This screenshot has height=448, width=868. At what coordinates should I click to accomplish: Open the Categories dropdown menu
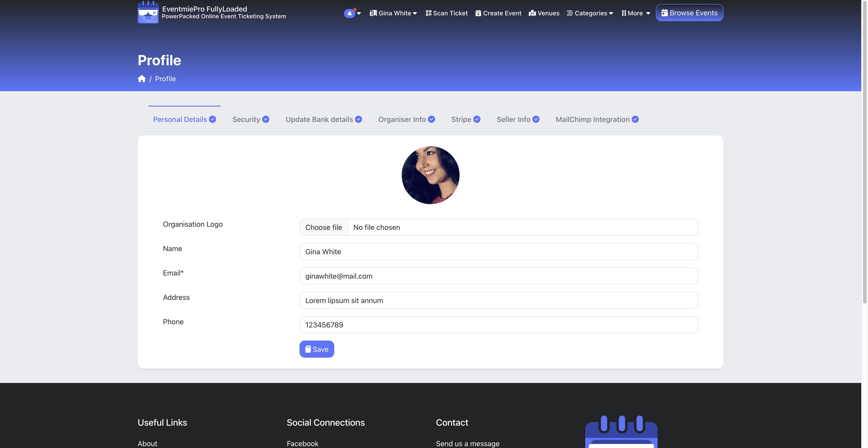(590, 13)
